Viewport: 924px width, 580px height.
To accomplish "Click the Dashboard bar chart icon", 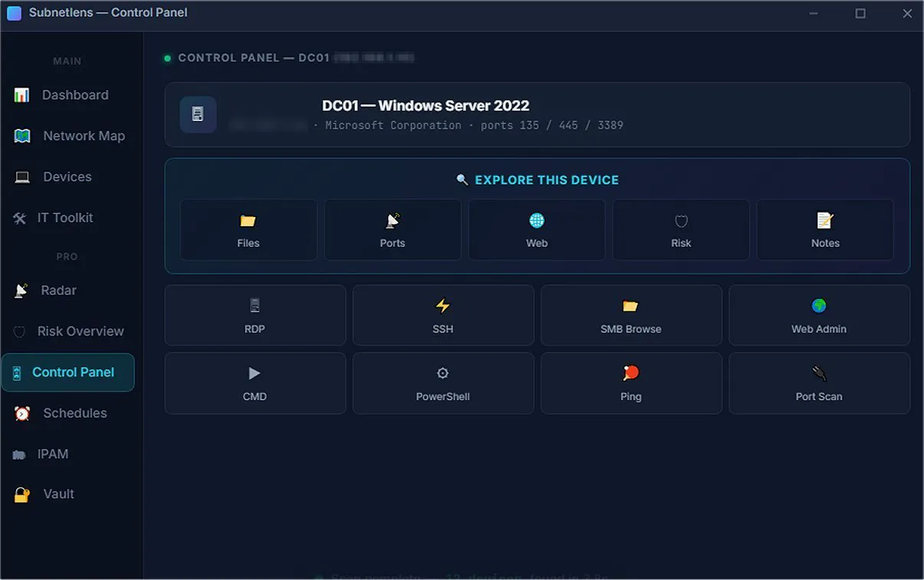I will (21, 95).
